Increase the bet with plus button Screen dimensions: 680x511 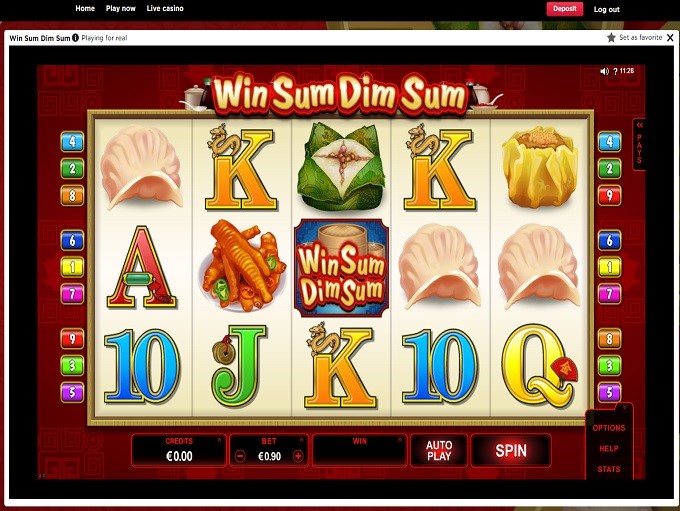298,456
